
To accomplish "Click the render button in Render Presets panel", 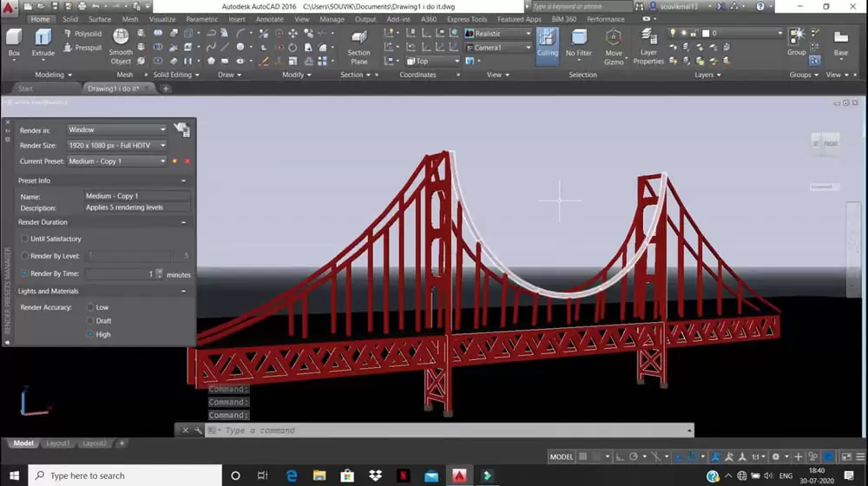I will pos(181,130).
